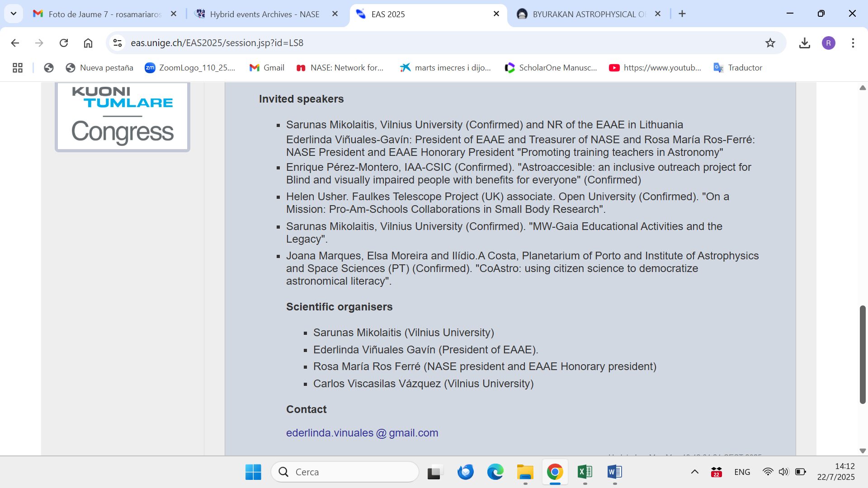Open Google Chrome from the taskbar
The height and width of the screenshot is (488, 868).
555,472
